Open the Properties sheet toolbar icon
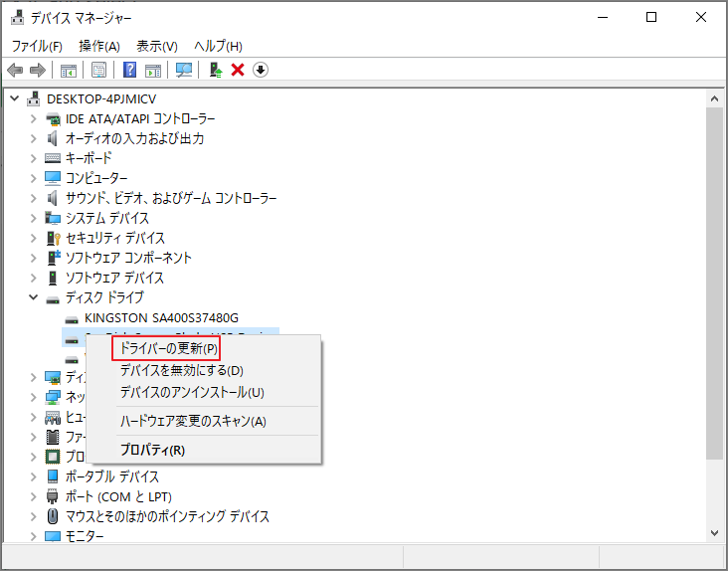The image size is (728, 571). coord(98,70)
